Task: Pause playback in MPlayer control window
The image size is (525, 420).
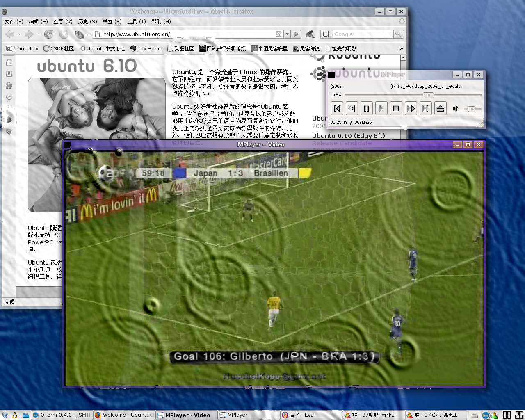Action: tap(366, 108)
